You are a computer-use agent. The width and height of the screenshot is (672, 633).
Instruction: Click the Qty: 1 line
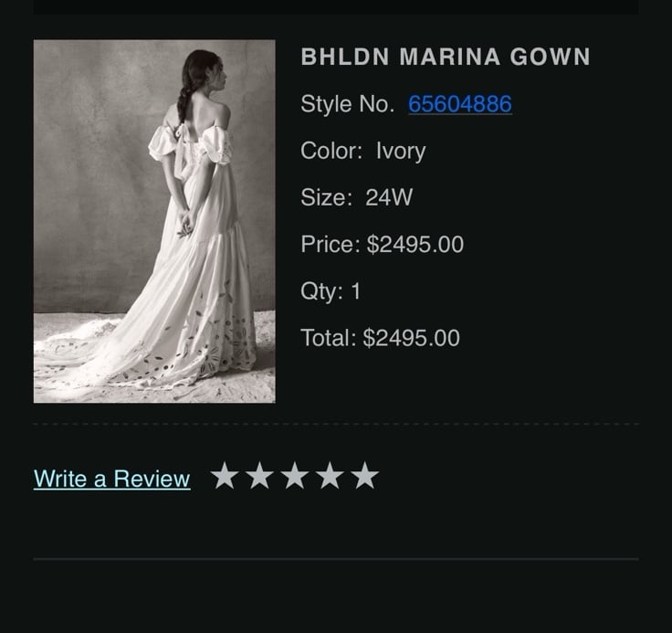pyautogui.click(x=331, y=291)
